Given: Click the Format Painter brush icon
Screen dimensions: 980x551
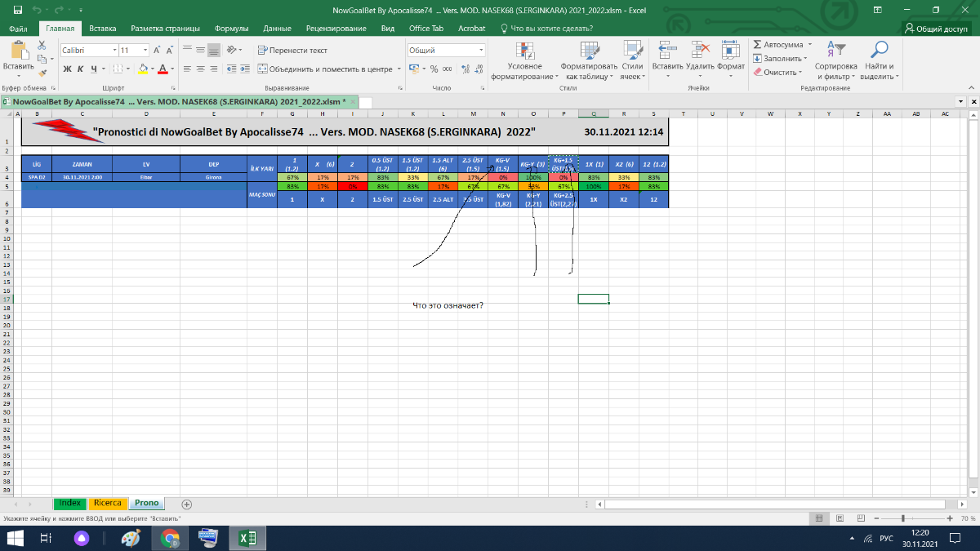Looking at the screenshot, I should tap(42, 73).
